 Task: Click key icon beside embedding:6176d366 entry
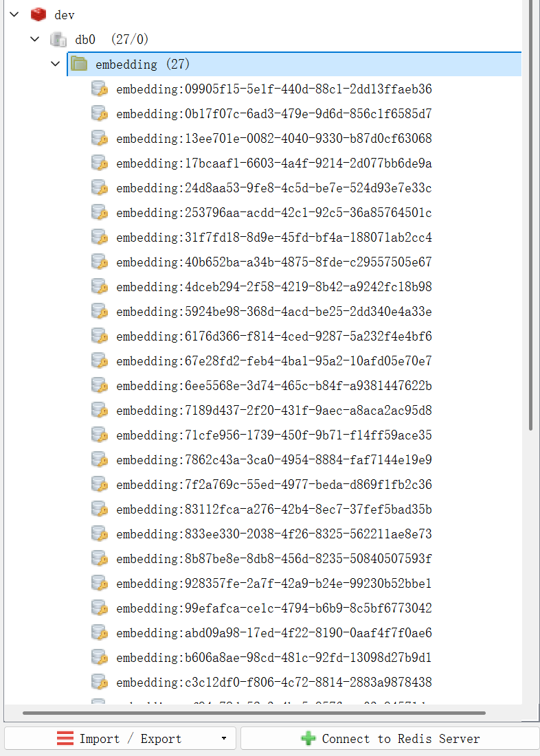click(100, 336)
